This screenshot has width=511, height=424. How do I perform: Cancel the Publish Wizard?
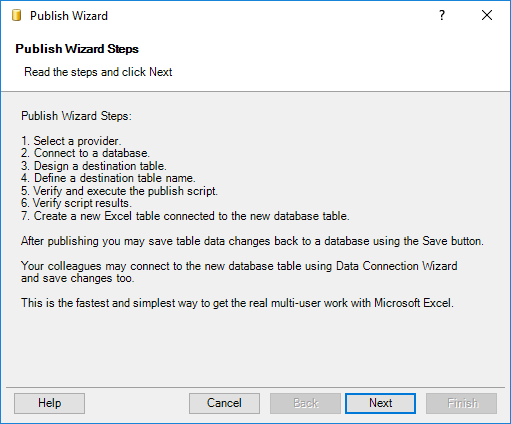224,403
